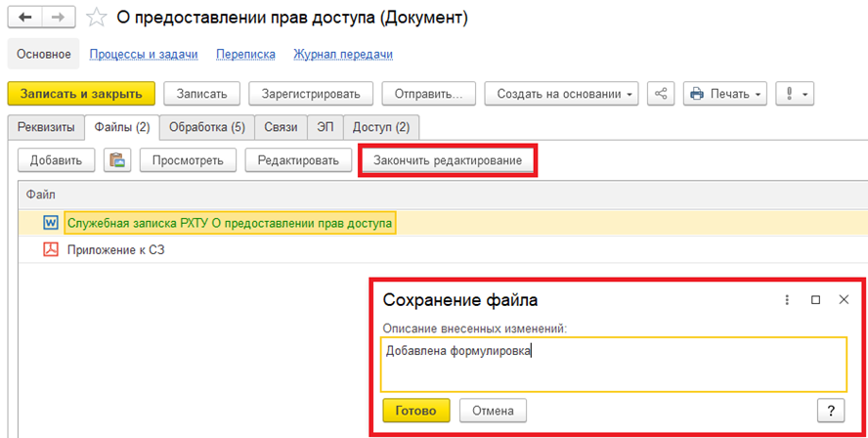Expand the exclamation mark dropdown button
Screen dimensions: 868x438
[x=794, y=94]
